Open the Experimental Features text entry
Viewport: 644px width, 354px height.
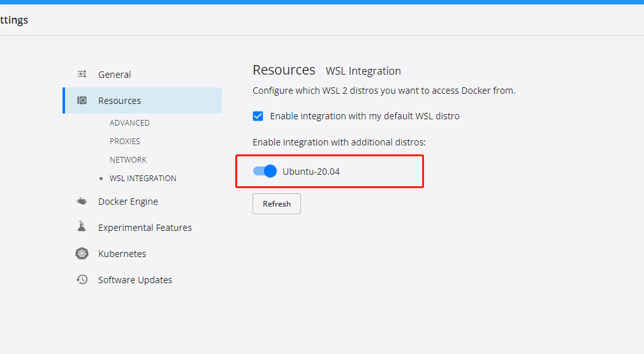coord(145,228)
